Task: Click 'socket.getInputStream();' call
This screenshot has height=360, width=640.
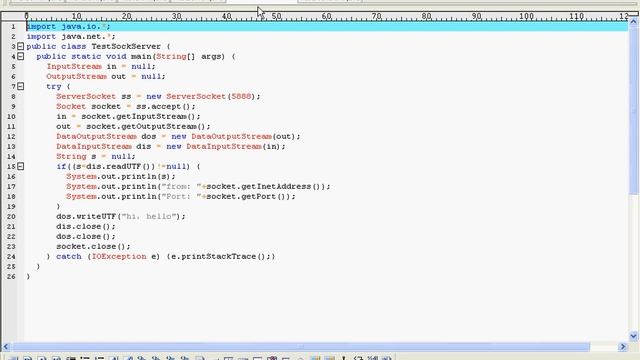Action: click(141, 116)
